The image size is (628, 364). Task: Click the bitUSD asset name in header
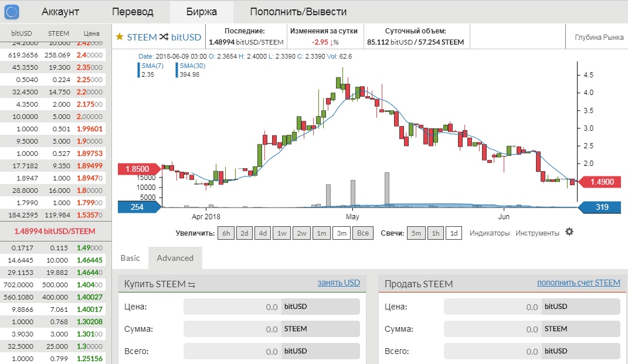(x=186, y=37)
